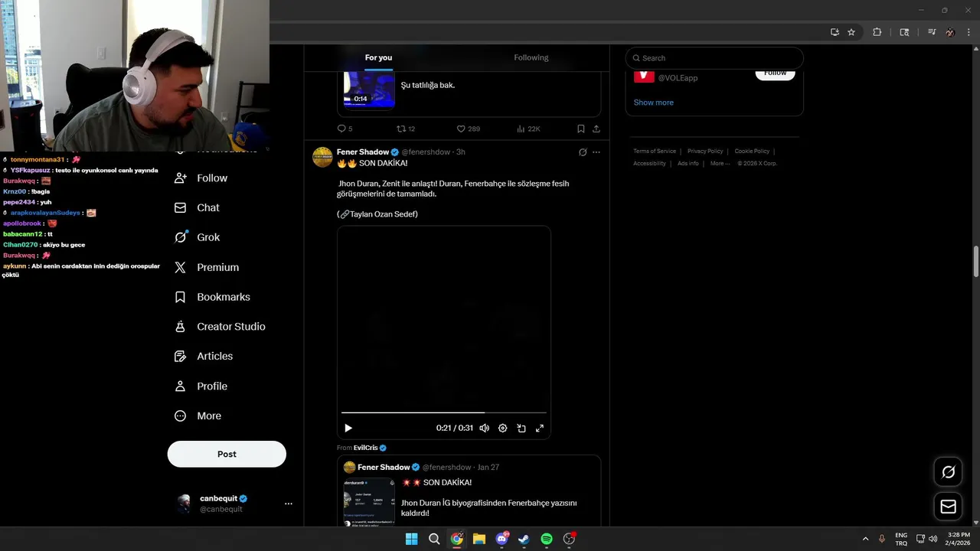
Task: Click the page vertical scrollbar thumb
Action: [x=975, y=262]
